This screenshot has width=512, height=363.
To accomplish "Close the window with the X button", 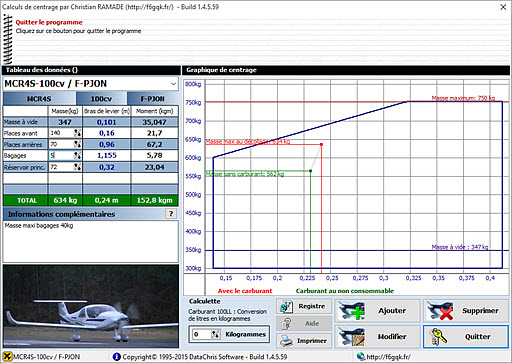I will tap(503, 7).
